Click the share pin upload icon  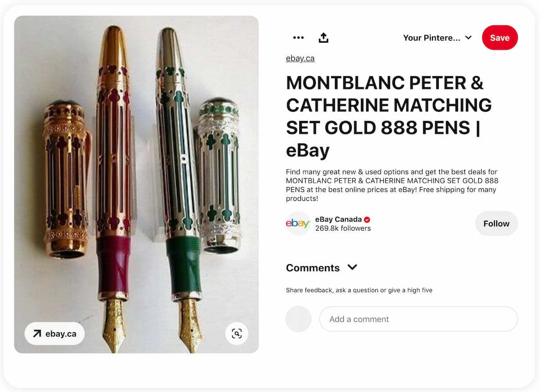324,38
